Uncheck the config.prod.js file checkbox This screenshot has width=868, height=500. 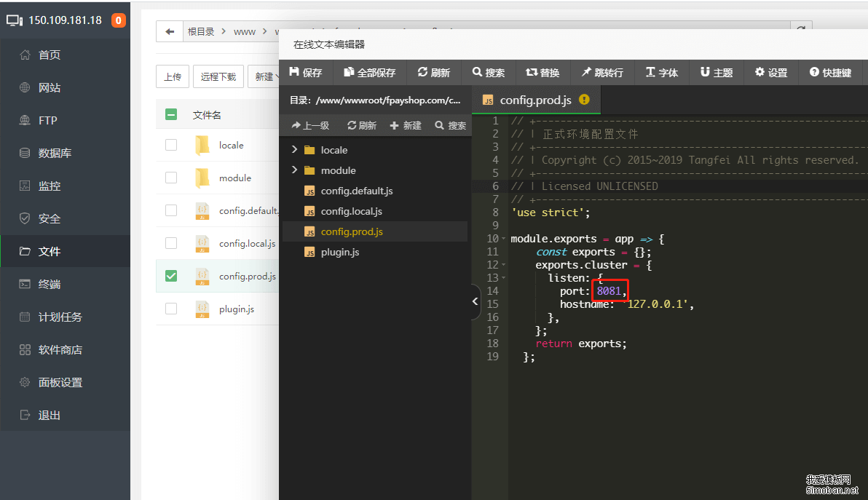[x=170, y=276]
